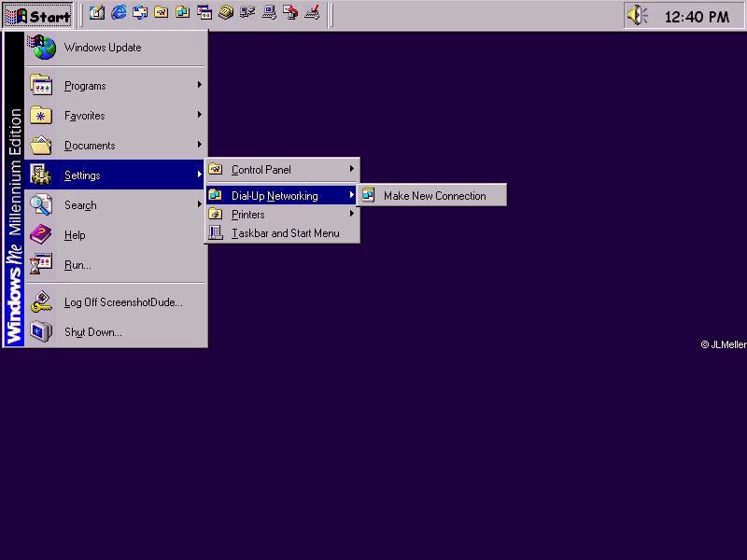Select Dial-Up Networking in Settings submenu

pyautogui.click(x=283, y=195)
